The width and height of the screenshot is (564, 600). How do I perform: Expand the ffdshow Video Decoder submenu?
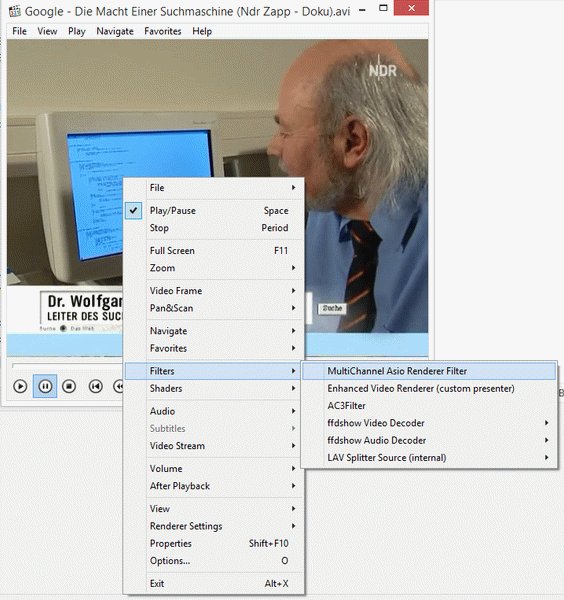point(429,423)
